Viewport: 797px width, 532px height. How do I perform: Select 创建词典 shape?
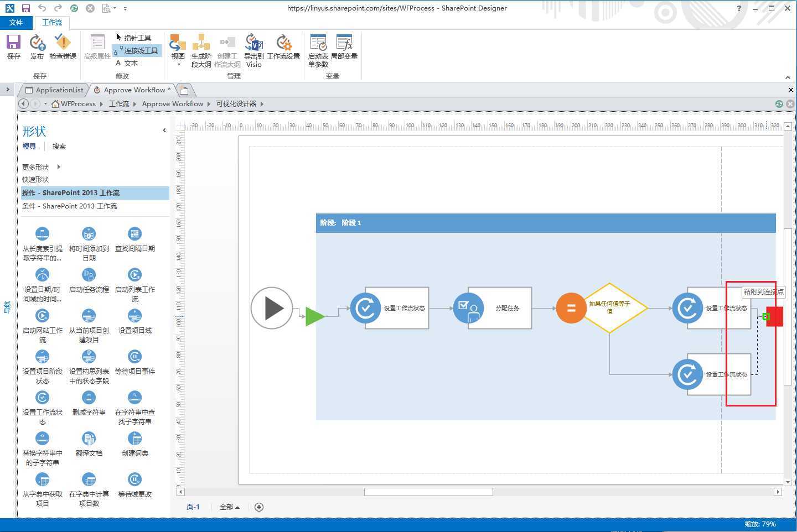point(134,444)
